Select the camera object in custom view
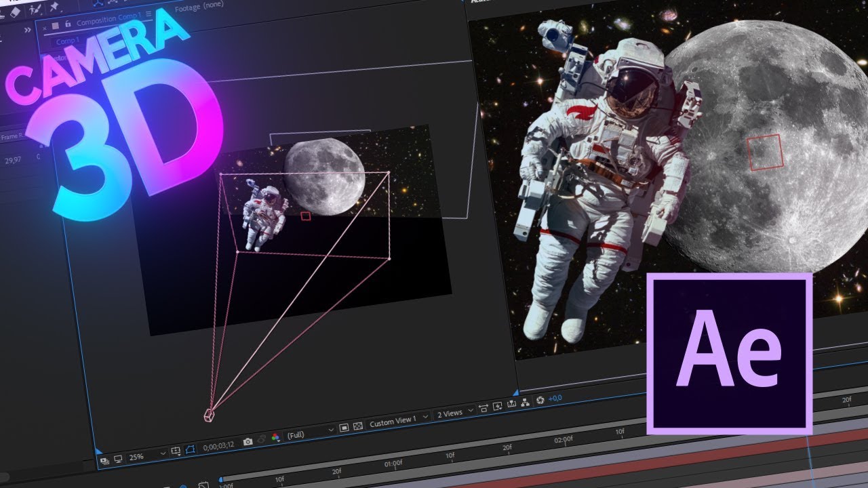 210,414
